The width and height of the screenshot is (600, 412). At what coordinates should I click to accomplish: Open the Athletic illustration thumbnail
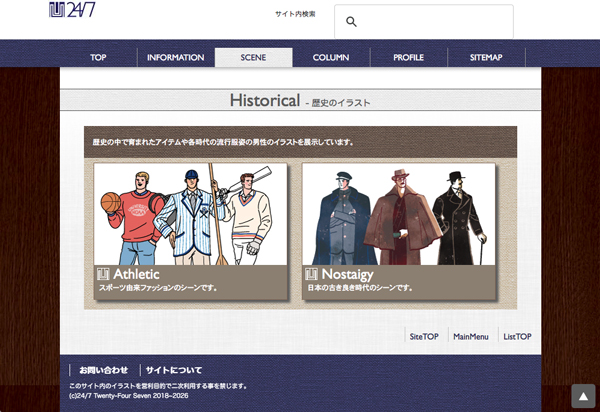click(x=191, y=214)
